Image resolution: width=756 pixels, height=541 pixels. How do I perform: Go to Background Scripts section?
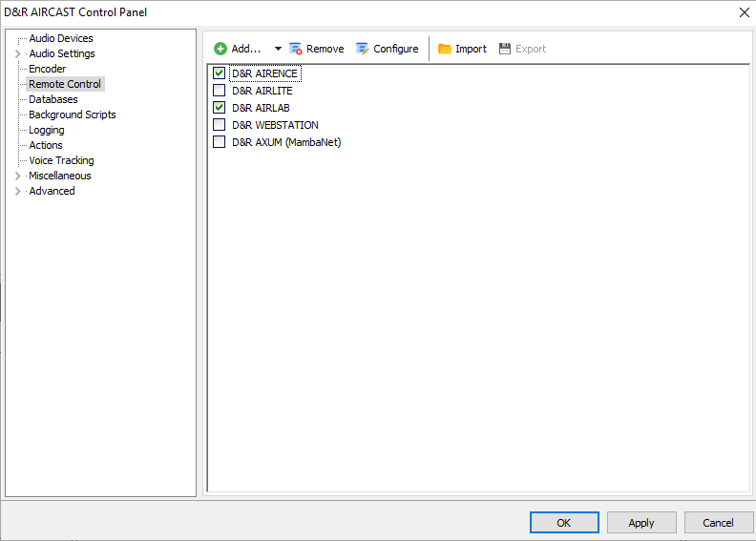click(73, 114)
